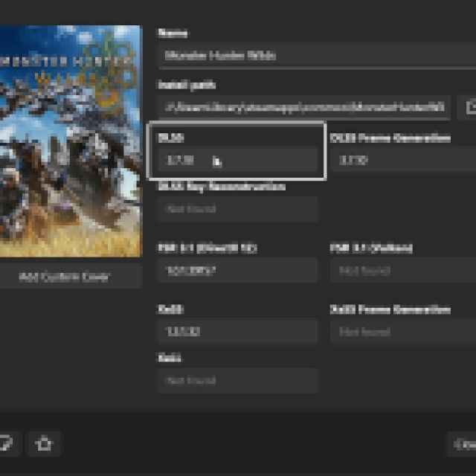Open the XeSS version box

coord(237,332)
